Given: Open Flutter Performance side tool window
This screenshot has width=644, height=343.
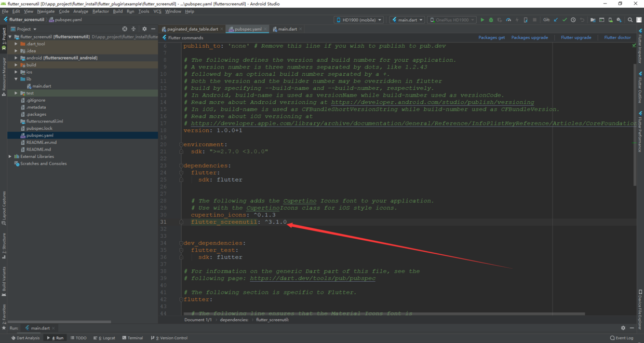Looking at the screenshot, I should coord(640,132).
